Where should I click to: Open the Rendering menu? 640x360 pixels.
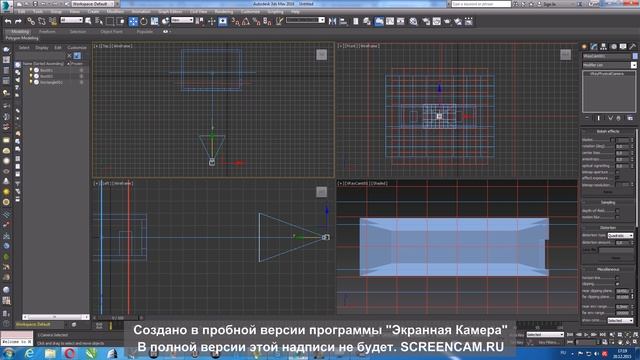pyautogui.click(x=224, y=12)
